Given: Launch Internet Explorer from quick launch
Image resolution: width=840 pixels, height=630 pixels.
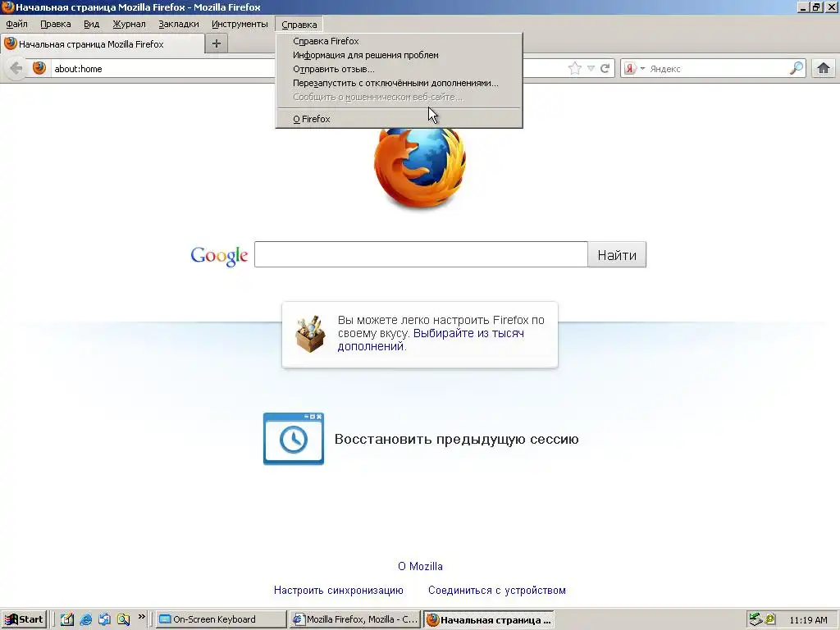Looking at the screenshot, I should point(85,619).
